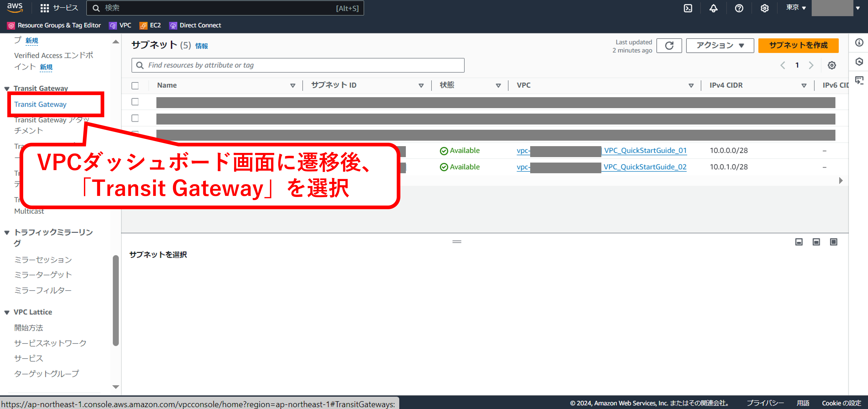868x409 pixels.
Task: Click the サブネットを作成 button
Action: click(x=798, y=45)
